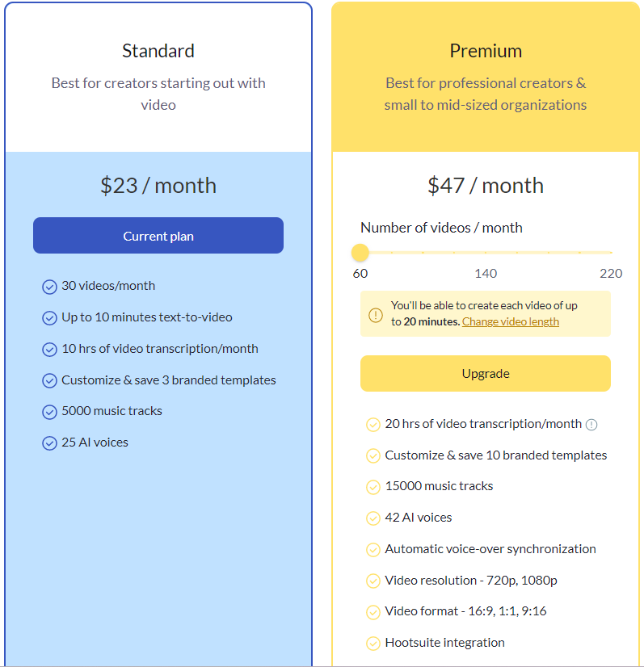Click checkmark icon beside 25 AI voices
This screenshot has height=667, width=644.
49,443
